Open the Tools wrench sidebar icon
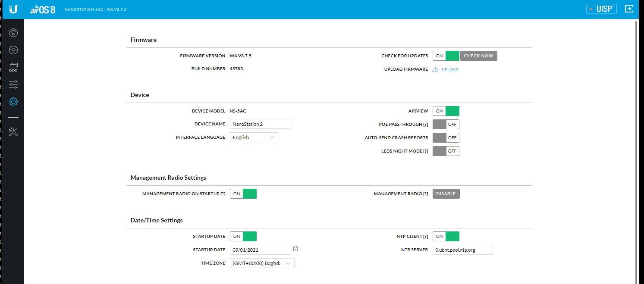This screenshot has height=284, width=644. 13,132
